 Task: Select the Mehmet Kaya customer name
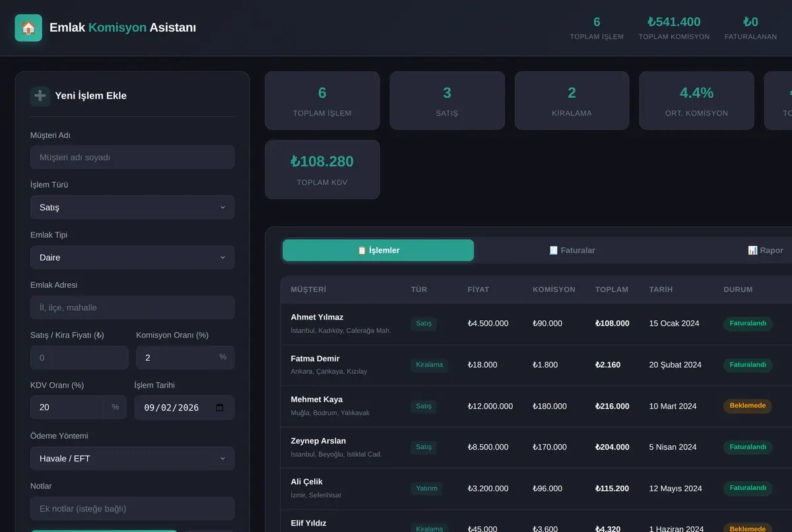coord(317,400)
